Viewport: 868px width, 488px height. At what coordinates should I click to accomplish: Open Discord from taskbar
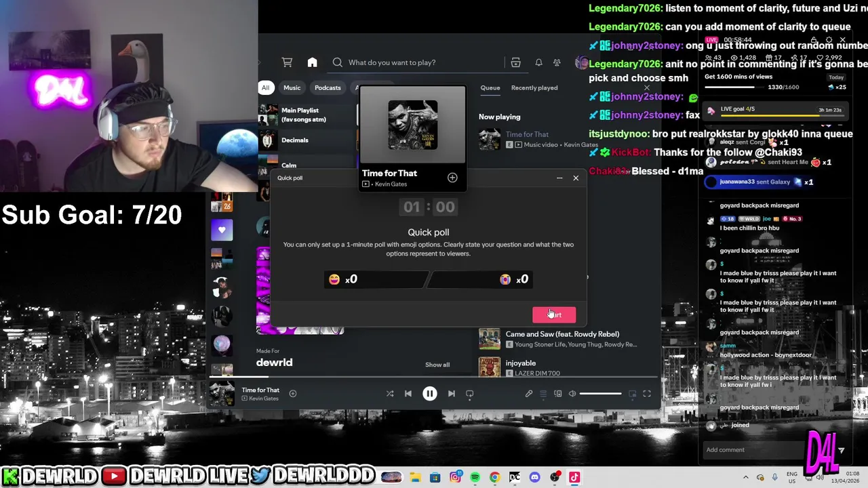click(x=534, y=477)
